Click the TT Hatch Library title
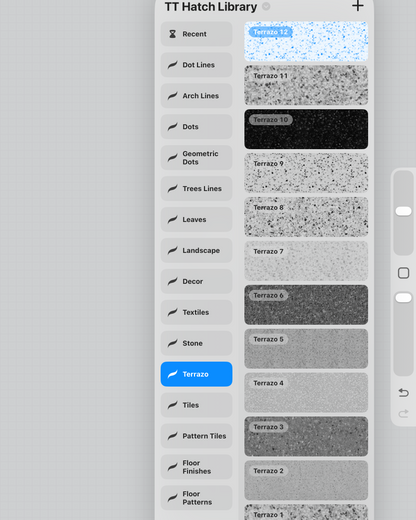416x520 pixels. pos(211,7)
